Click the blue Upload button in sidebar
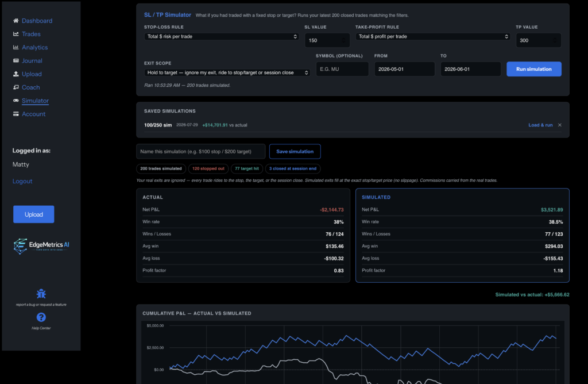This screenshot has width=588, height=384. pos(34,214)
